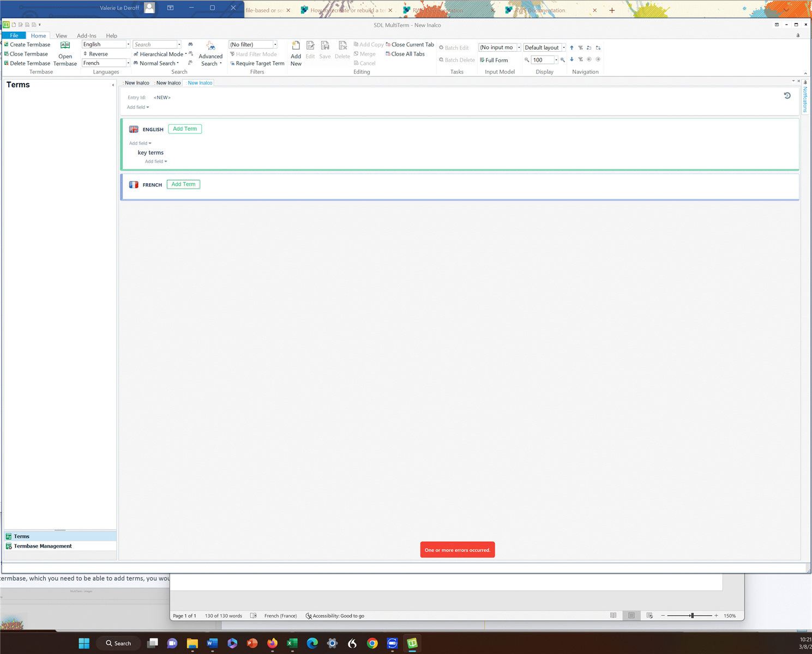The width and height of the screenshot is (812, 654).
Task: Click the red errors occurred notification
Action: (x=458, y=550)
